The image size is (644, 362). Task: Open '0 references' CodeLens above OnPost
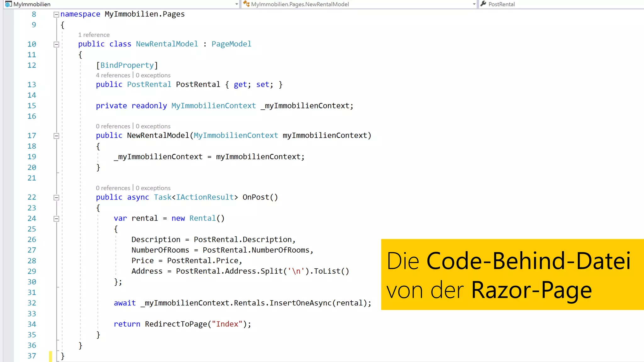pos(113,188)
